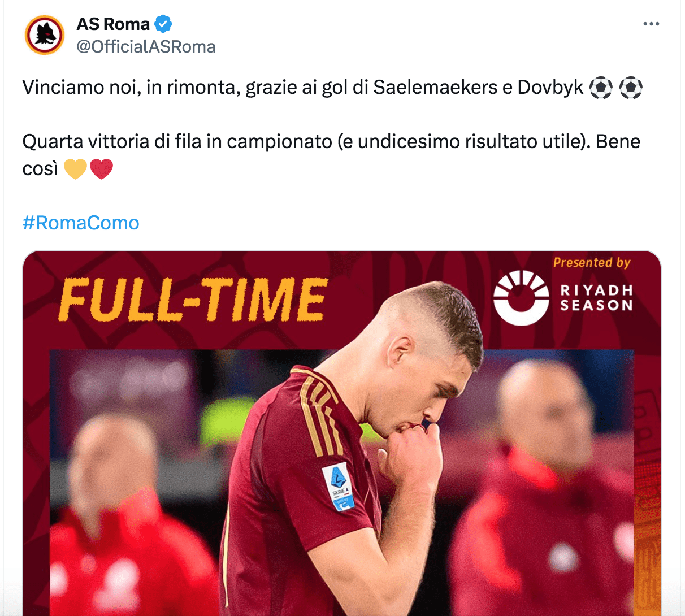Click the Riyadh Season circular logo
The width and height of the screenshot is (685, 616).
point(521,298)
